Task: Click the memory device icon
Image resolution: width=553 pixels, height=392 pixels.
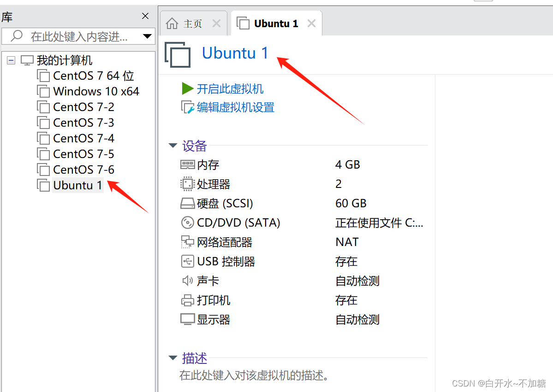Action: coord(187,164)
